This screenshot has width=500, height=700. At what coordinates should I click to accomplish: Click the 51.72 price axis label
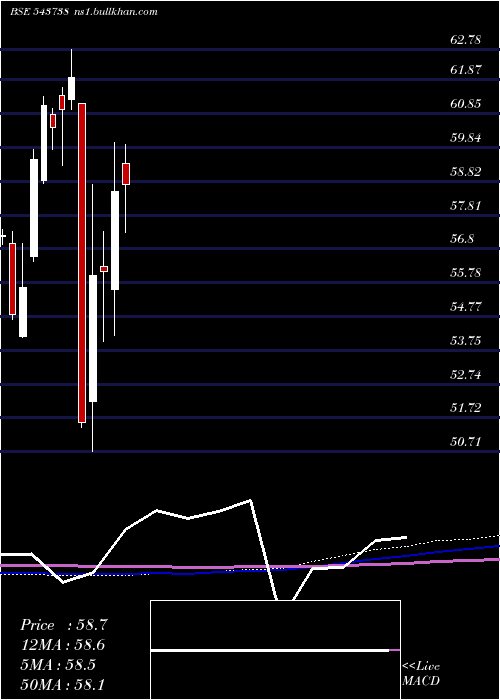point(466,408)
